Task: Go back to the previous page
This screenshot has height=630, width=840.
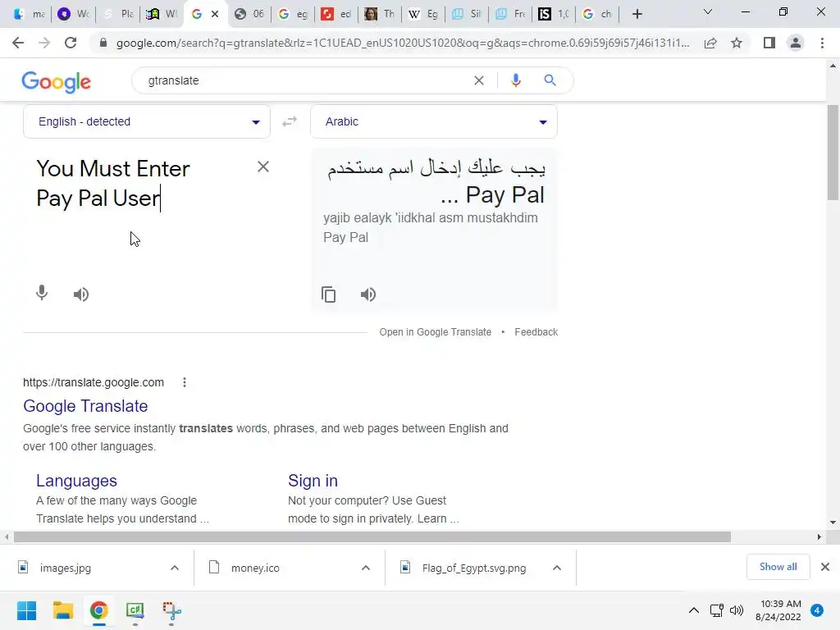Action: [x=18, y=43]
